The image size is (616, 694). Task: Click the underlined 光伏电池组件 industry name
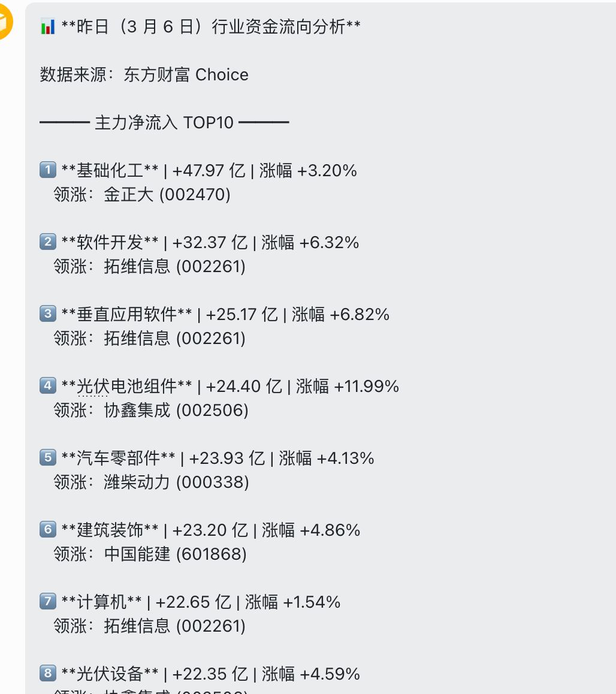pos(126,387)
